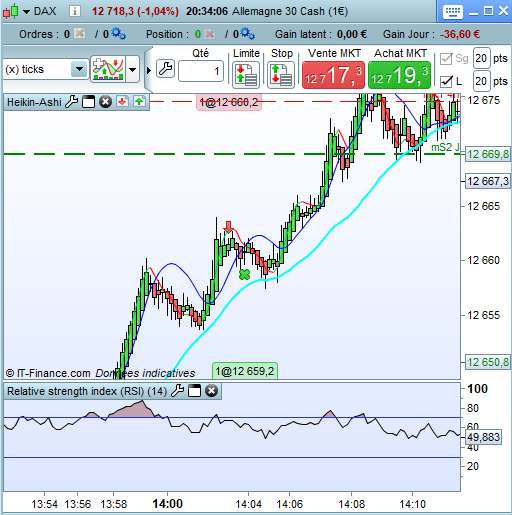
Task: Close the Heikin-Ashi panel
Action: coord(106,102)
